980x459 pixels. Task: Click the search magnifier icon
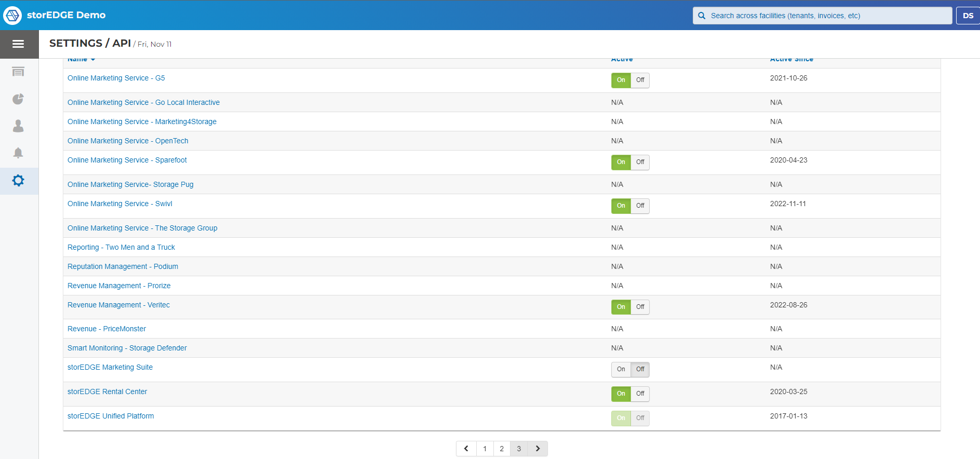[x=702, y=16]
